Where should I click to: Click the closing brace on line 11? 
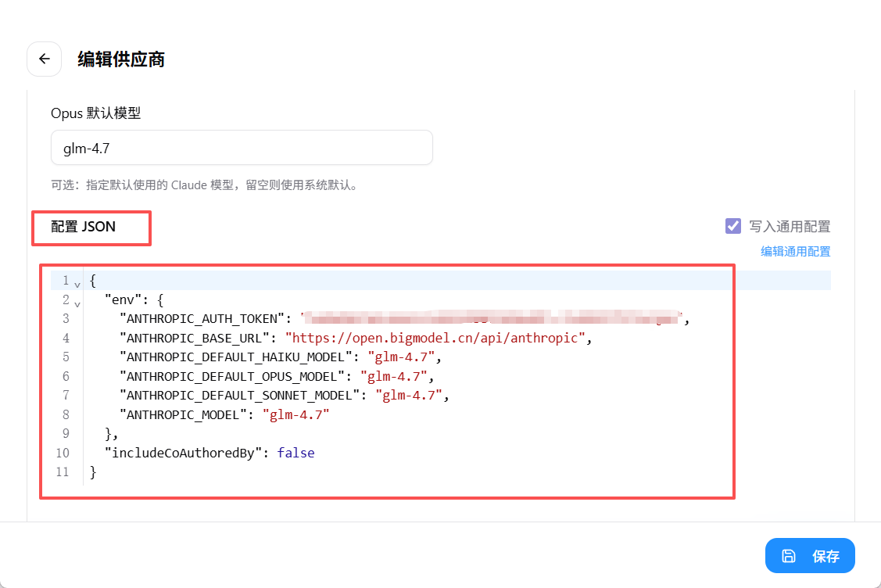point(92,471)
